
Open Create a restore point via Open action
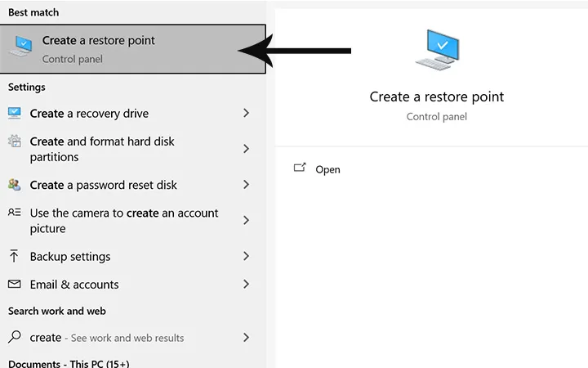tap(327, 169)
